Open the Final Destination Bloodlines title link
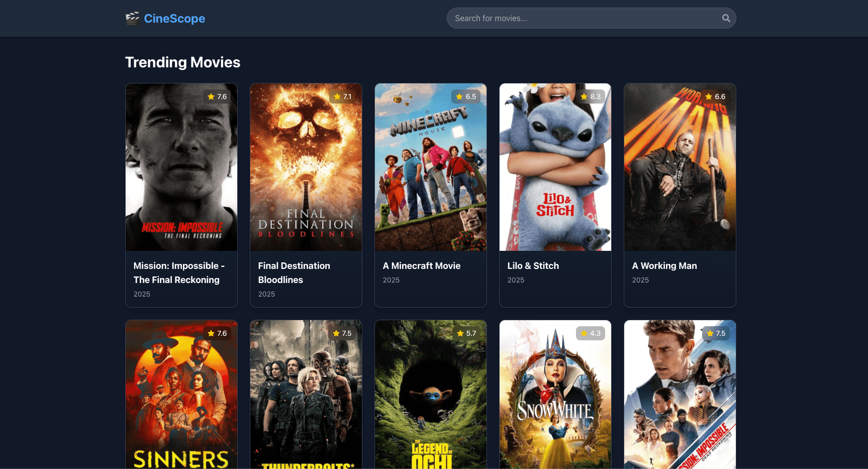This screenshot has width=868, height=469. point(294,272)
